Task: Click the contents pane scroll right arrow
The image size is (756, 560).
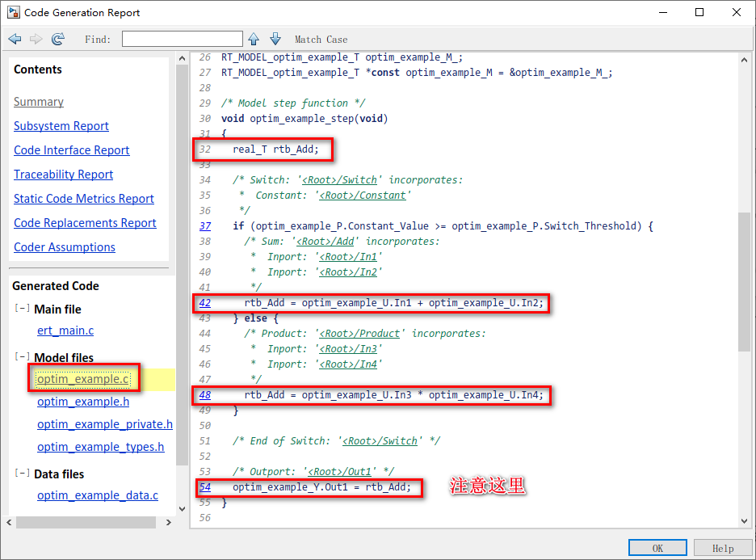Action: (x=168, y=522)
